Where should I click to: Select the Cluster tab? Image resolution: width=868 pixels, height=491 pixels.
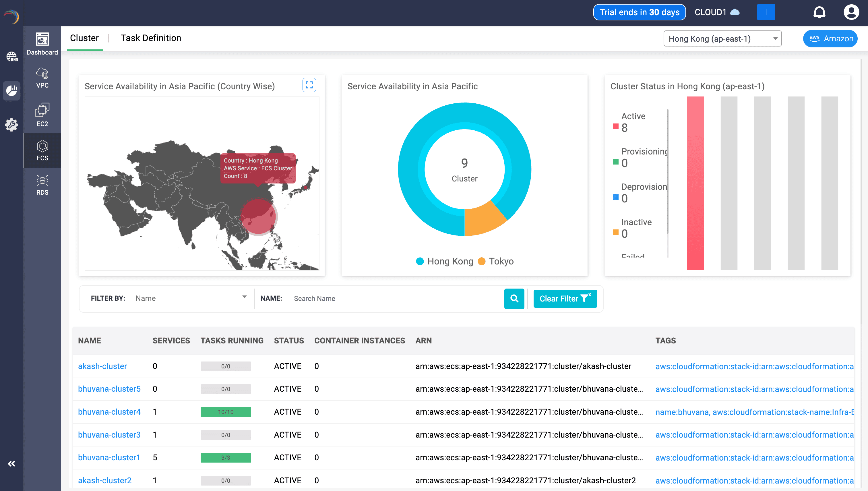[84, 38]
